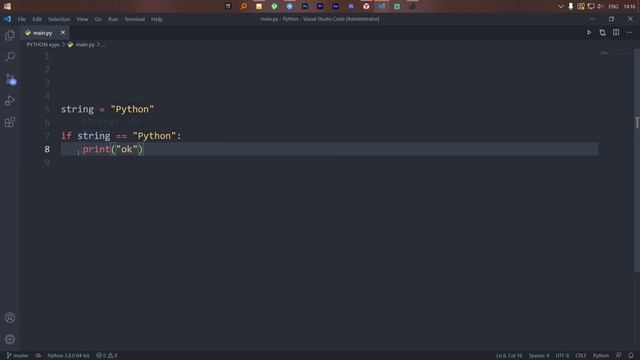Screen dimensions: 640x360
Task: Open the Selection menu
Action: pos(59,19)
